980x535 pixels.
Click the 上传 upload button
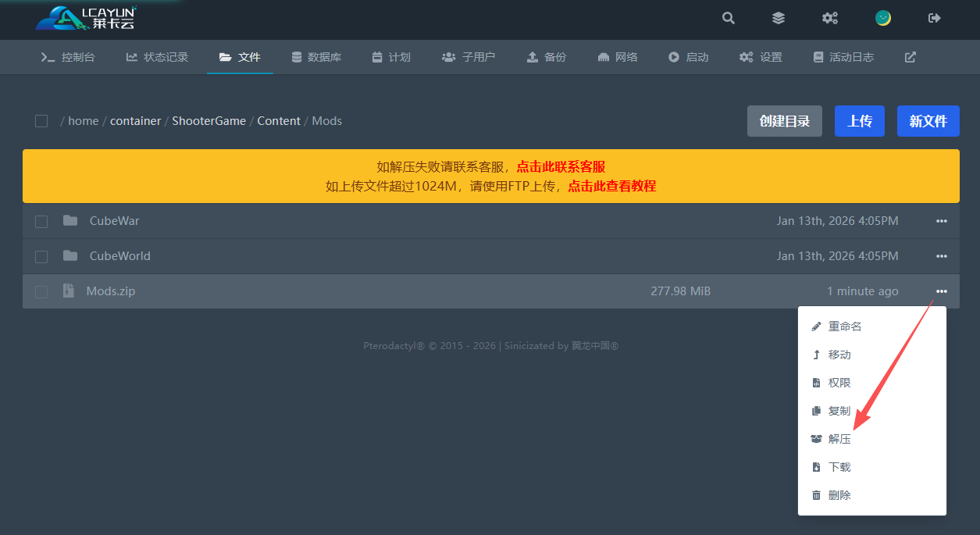(860, 121)
